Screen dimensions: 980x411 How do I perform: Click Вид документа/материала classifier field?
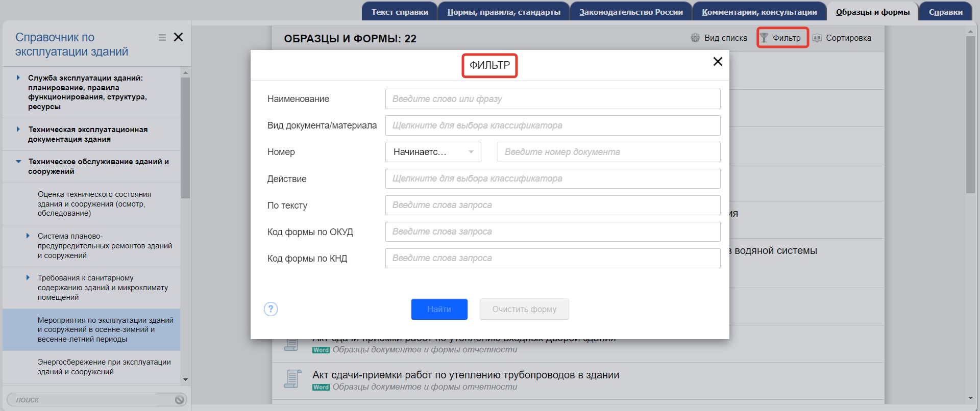553,125
